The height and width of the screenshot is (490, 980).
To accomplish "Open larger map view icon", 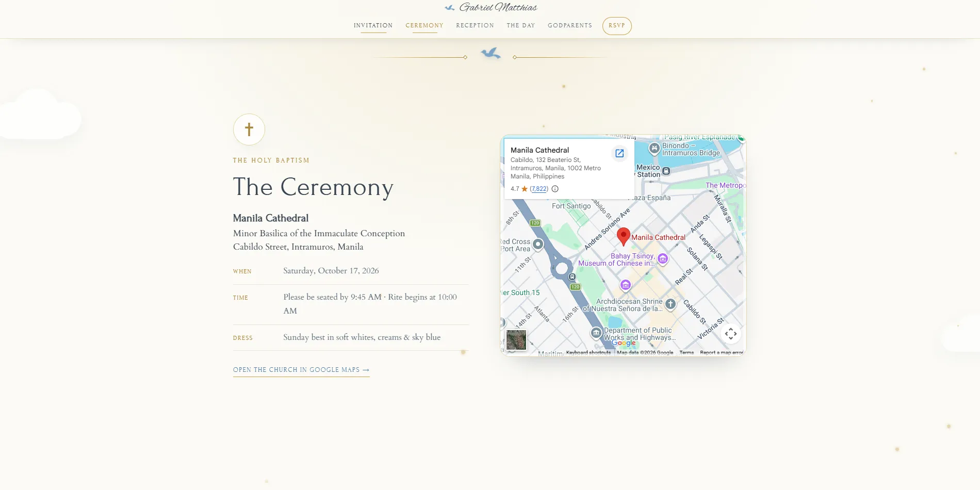I will point(619,153).
